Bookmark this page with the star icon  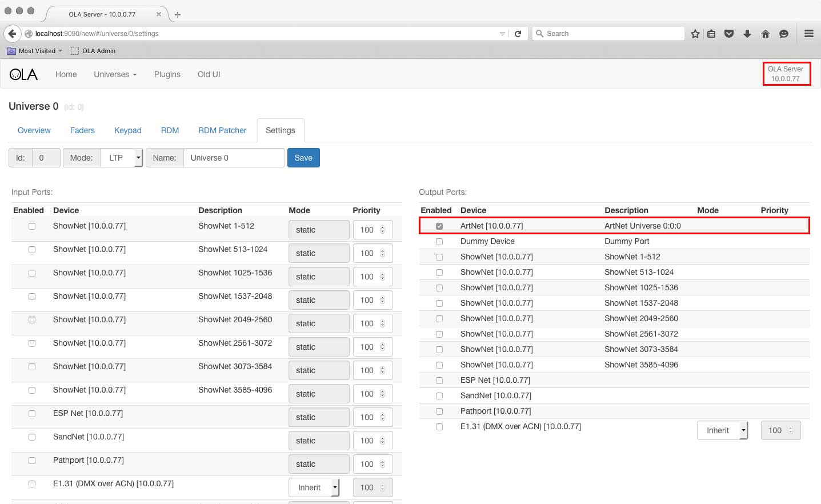[695, 34]
